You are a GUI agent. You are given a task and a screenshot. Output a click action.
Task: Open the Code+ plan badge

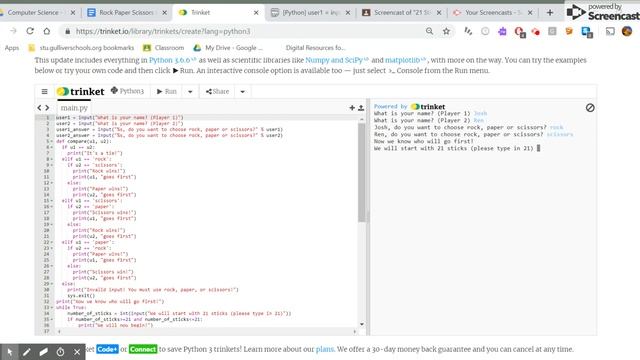click(107, 349)
